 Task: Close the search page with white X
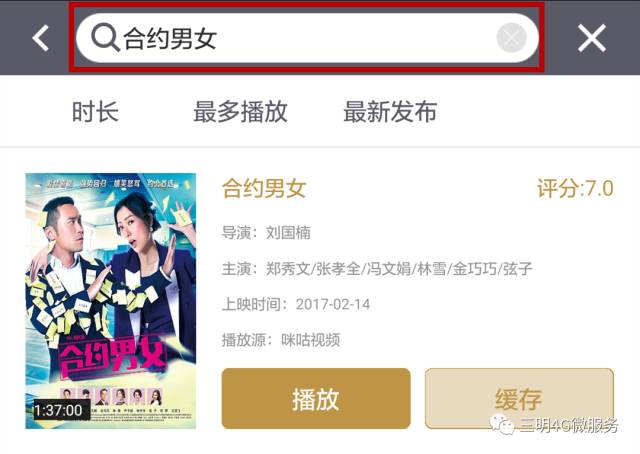point(591,38)
